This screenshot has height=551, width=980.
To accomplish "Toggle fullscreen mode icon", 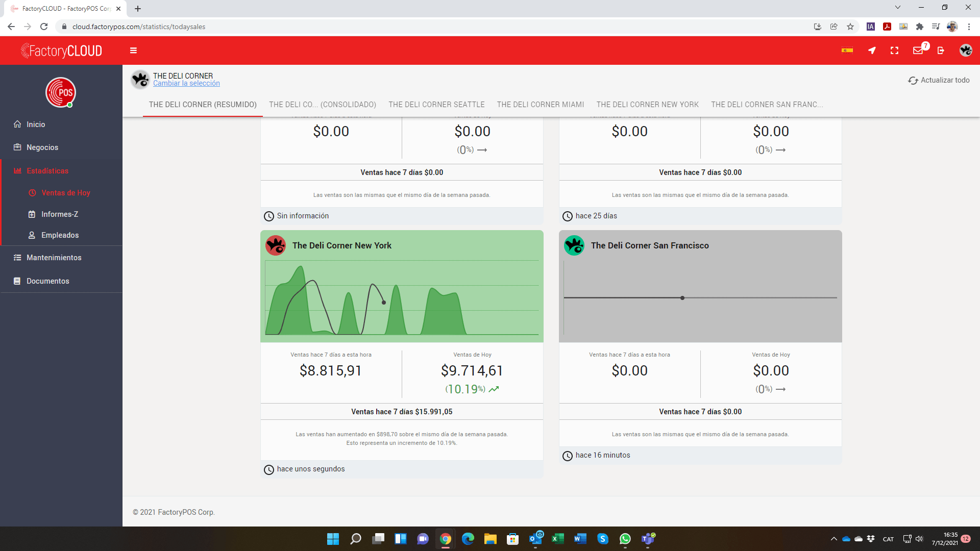I will coord(894,51).
